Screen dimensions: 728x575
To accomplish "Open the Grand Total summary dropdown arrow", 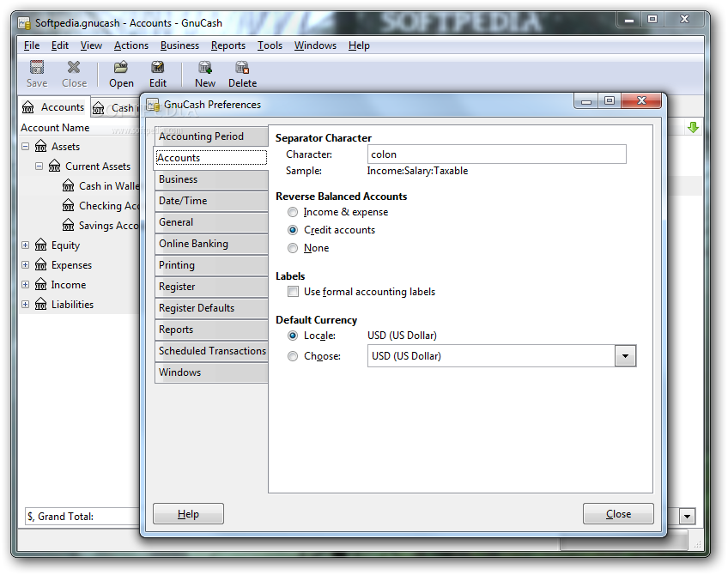I will (x=687, y=516).
